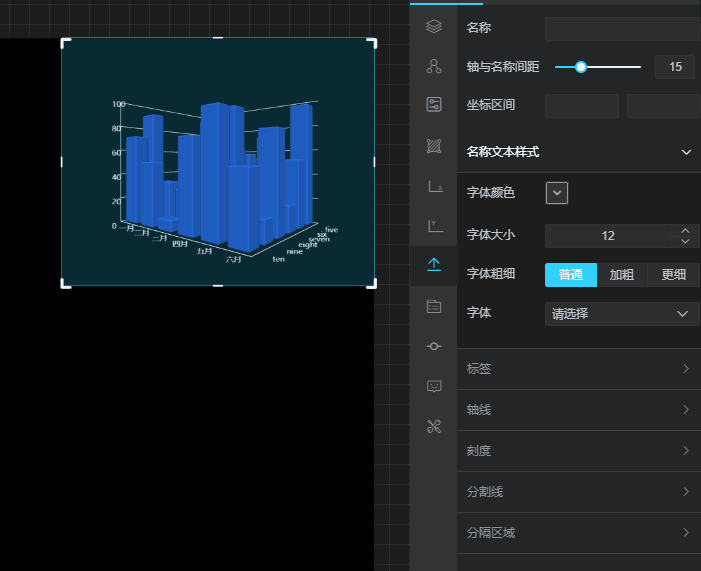Open the Y axis settings icon
701x571 pixels.
(435, 226)
